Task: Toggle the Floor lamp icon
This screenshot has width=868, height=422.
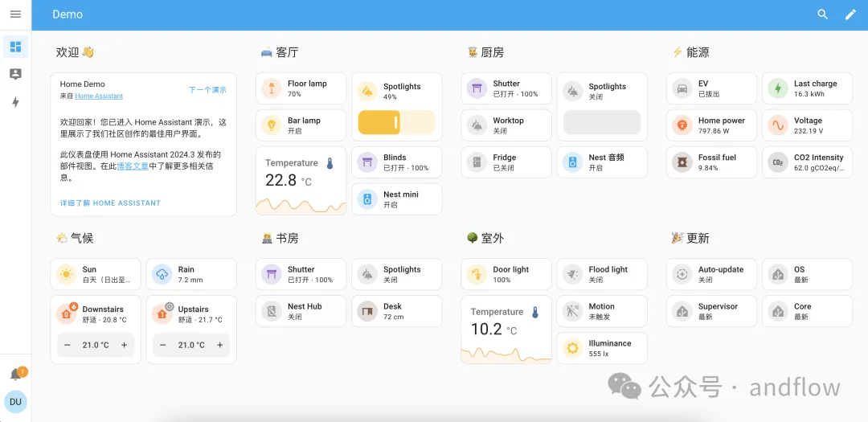Action: (272, 88)
